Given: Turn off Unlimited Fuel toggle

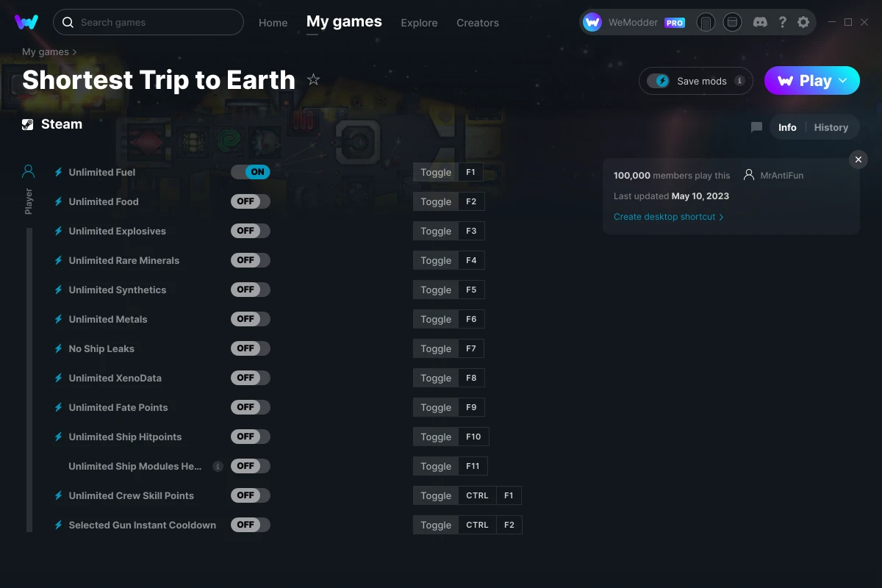Looking at the screenshot, I should coord(251,172).
